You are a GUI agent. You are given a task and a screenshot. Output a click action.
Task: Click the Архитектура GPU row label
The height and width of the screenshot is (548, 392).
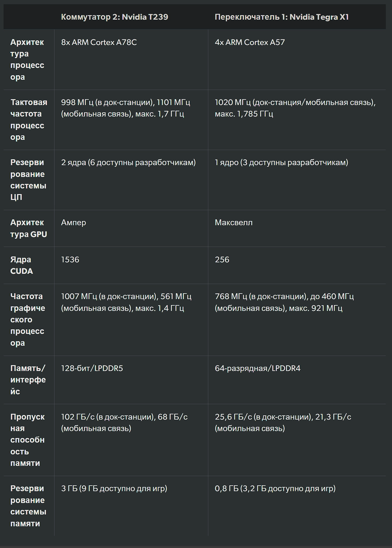pos(29,228)
